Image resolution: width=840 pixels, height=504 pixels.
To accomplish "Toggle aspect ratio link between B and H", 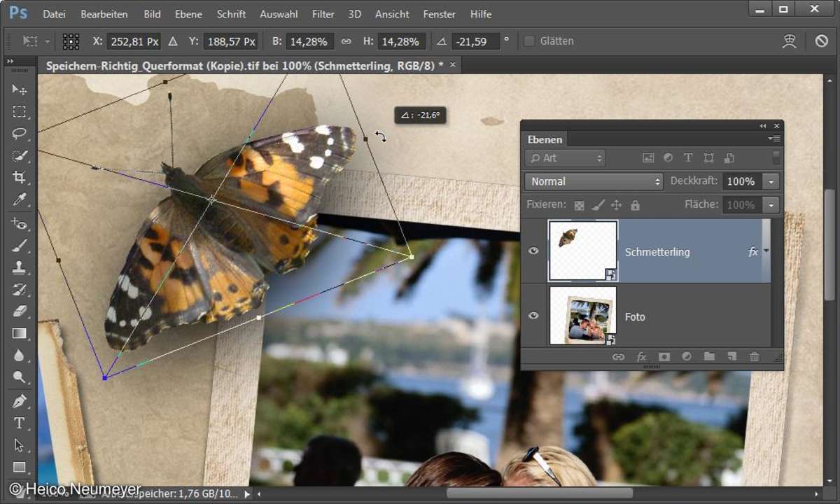I will coord(346,41).
